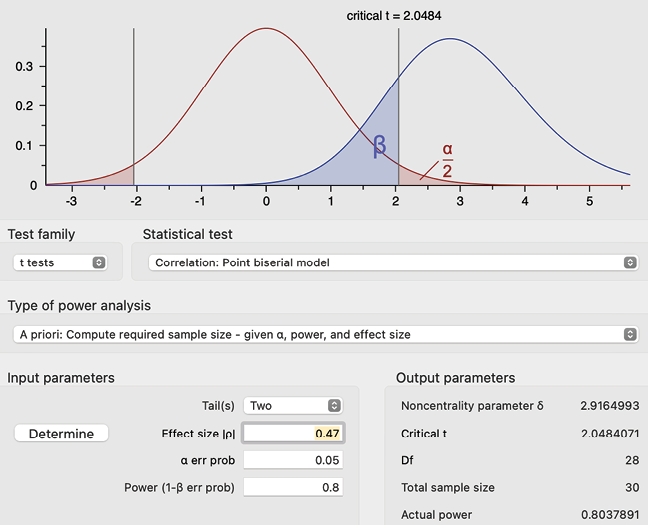Click the blue β symbol in the plot

pyautogui.click(x=379, y=146)
